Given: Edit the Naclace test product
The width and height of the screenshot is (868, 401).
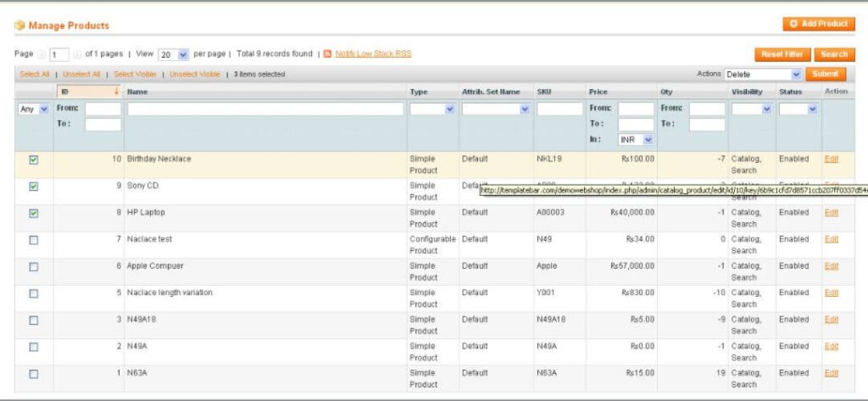Looking at the screenshot, I should coord(831,239).
